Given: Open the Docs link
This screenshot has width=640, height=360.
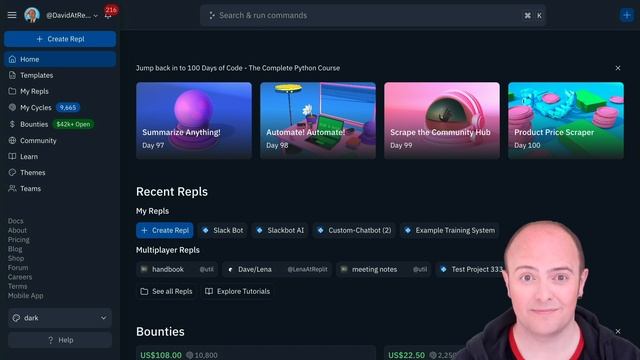Looking at the screenshot, I should click(x=16, y=221).
